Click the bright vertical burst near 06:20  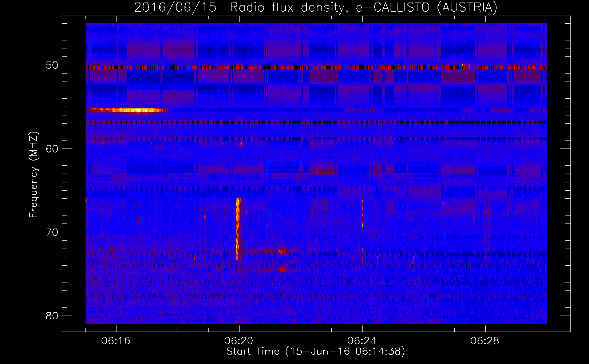click(x=238, y=229)
